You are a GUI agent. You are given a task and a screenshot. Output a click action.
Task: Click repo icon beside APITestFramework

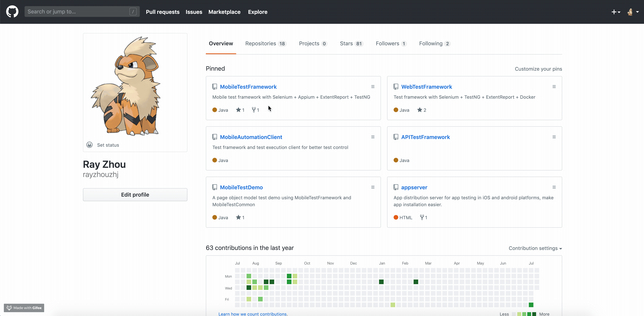(x=396, y=137)
